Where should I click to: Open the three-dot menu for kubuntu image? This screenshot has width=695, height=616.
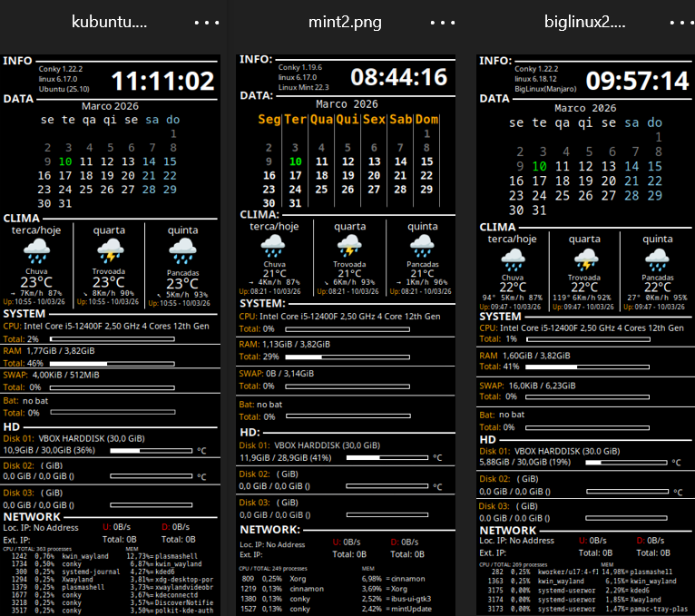tap(206, 23)
